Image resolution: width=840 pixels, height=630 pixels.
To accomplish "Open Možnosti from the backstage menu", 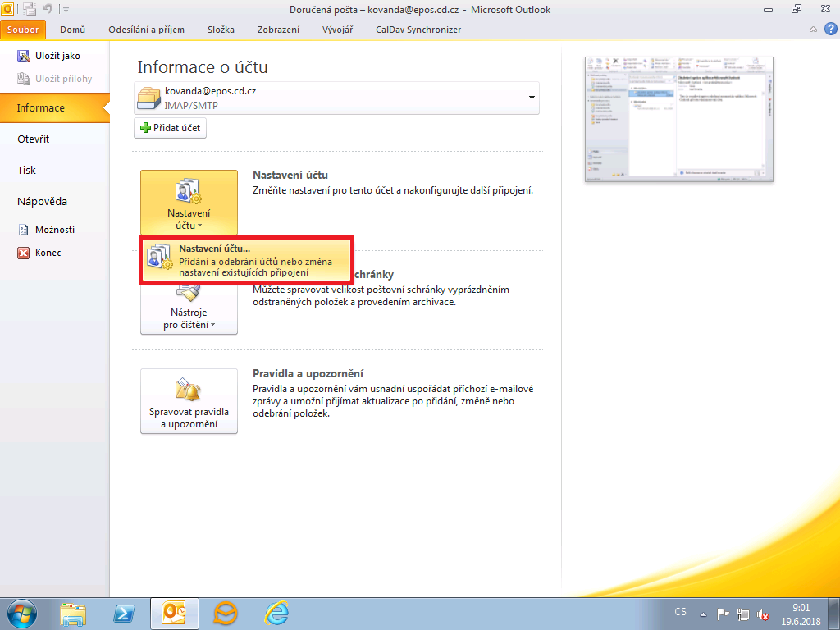I will [47, 230].
